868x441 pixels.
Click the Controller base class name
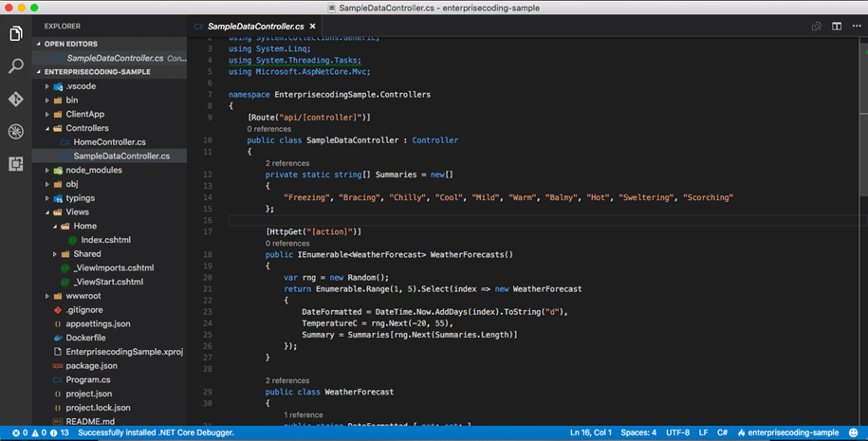tap(435, 140)
